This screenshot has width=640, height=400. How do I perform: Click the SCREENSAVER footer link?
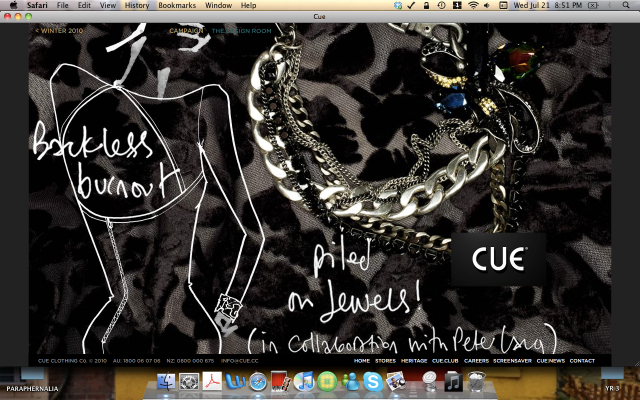tap(513, 361)
